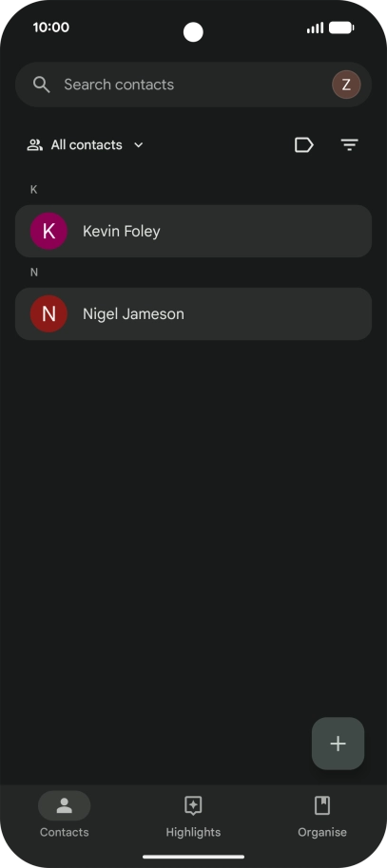
Task: Tap the Organise bookmark icon
Action: click(x=322, y=805)
